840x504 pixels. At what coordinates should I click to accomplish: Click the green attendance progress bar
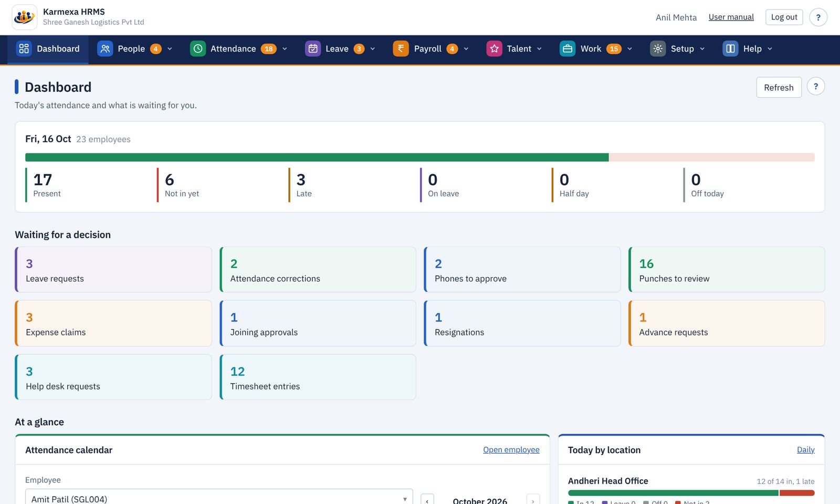coord(317,157)
